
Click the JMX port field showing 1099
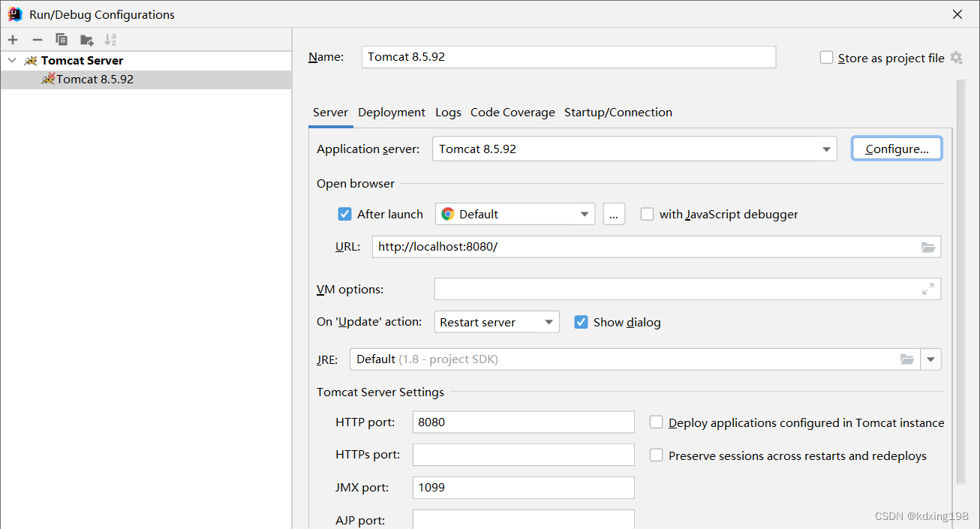click(x=524, y=488)
